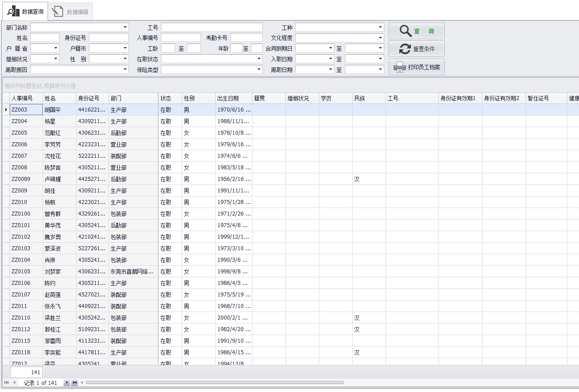Click the pencil icon on 数据编辑 tab
This screenshot has height=392, width=579.
(57, 12)
